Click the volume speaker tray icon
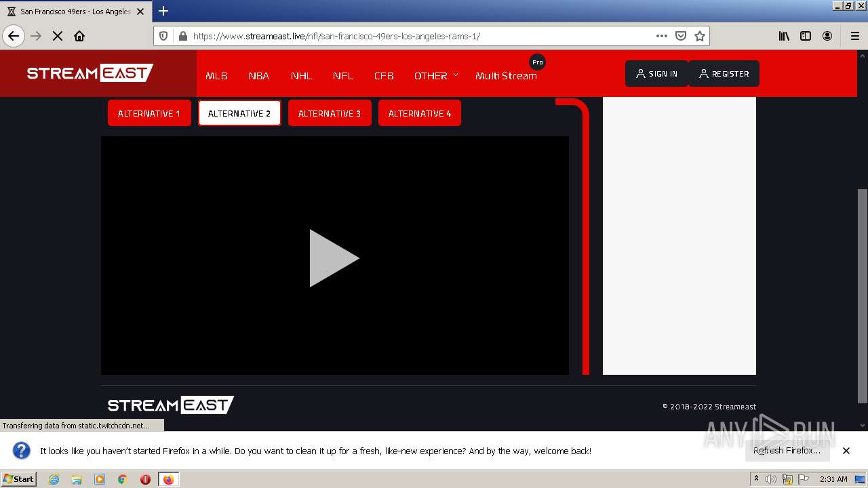The height and width of the screenshot is (488, 868). click(x=770, y=479)
